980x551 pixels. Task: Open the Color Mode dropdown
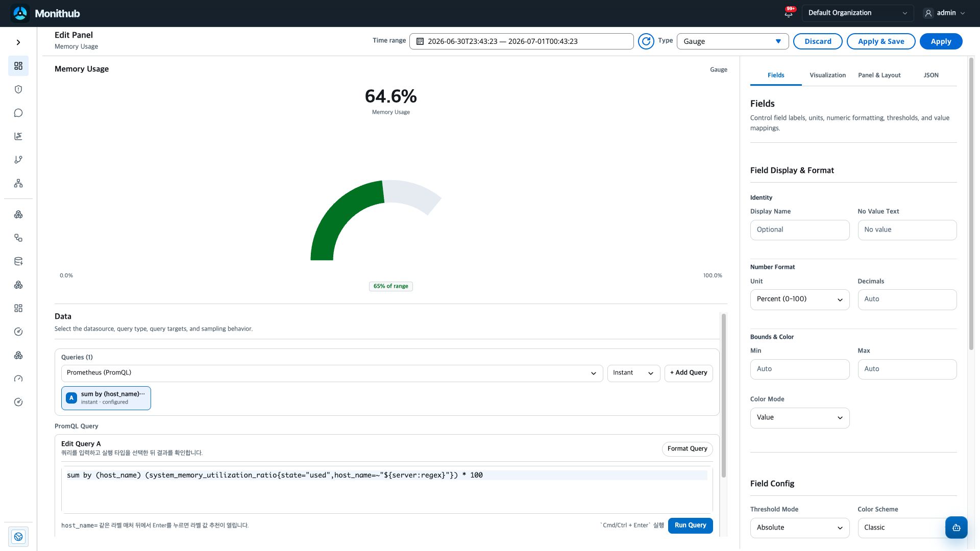coord(799,418)
